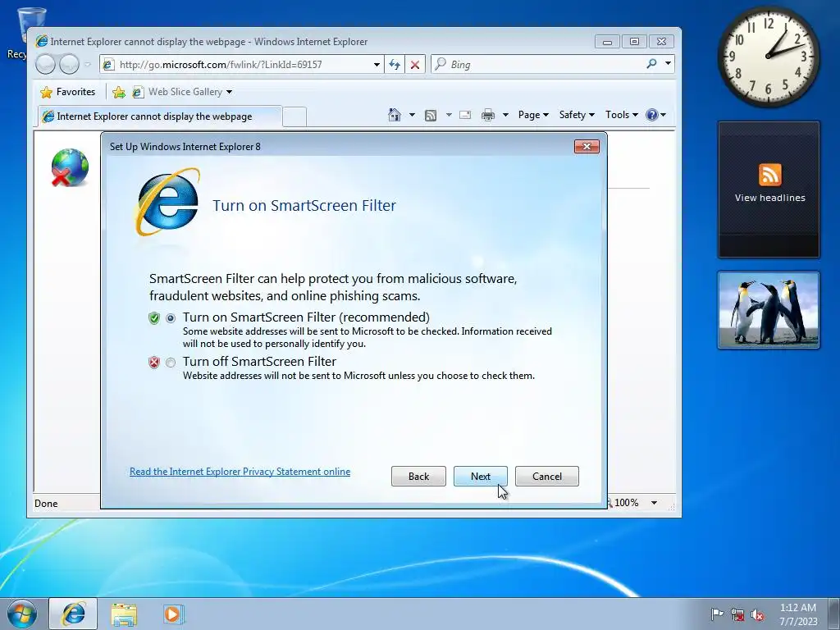Click the muted volume tray icon
840x630 pixels.
(757, 614)
